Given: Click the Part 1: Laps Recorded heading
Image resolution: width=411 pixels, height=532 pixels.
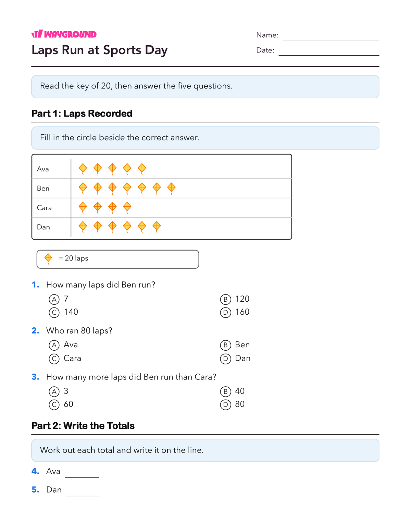Looking at the screenshot, I should click(x=82, y=113).
